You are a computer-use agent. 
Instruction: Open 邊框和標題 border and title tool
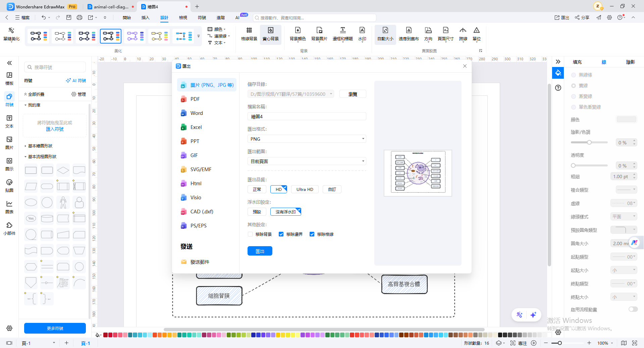click(343, 34)
